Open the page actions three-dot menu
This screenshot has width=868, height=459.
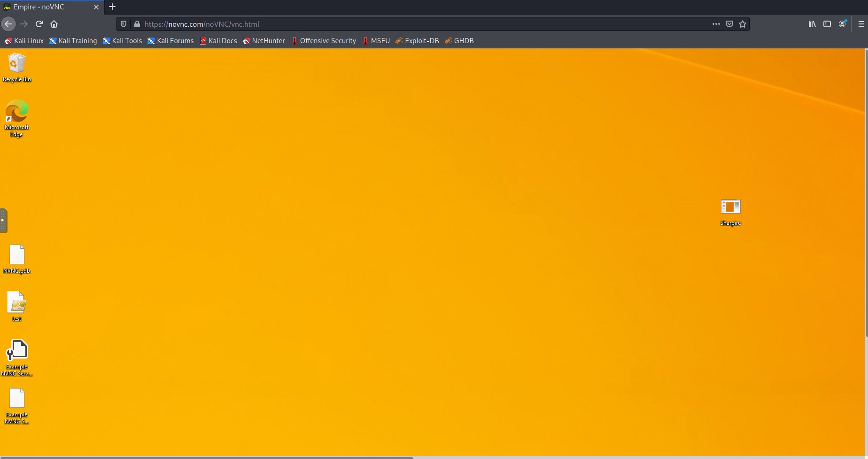pos(716,24)
